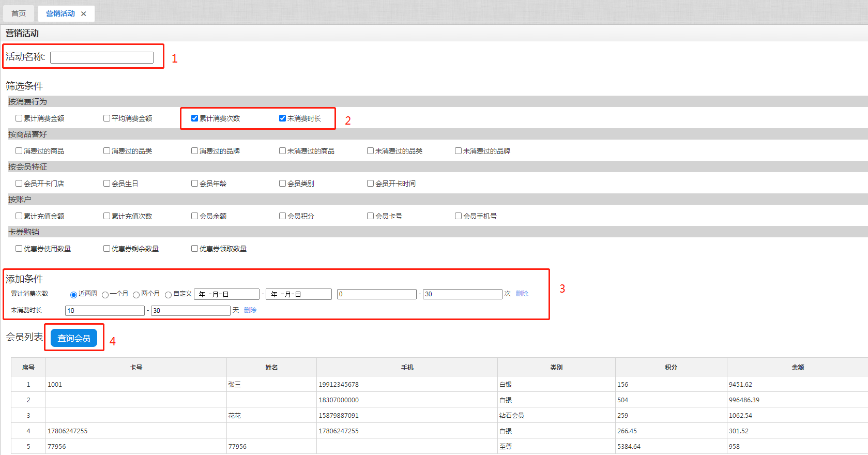Check the 会员手机号 checkbox
Screen dimensions: 868x455
(x=459, y=216)
